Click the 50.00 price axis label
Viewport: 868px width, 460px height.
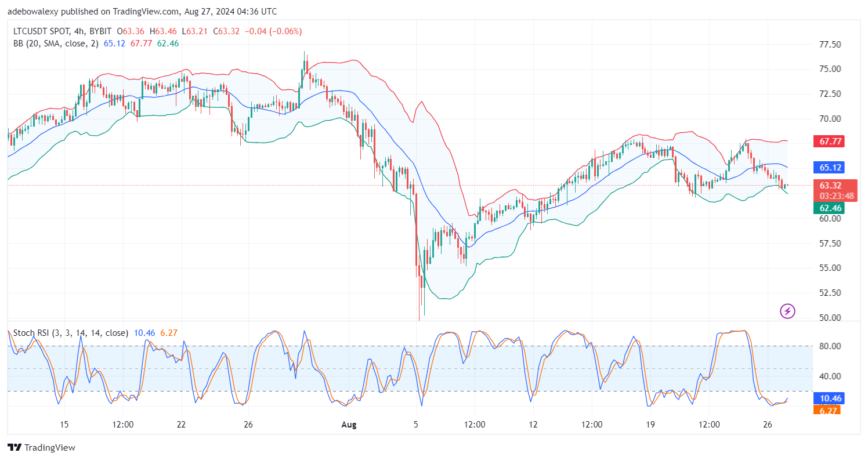[x=830, y=318]
